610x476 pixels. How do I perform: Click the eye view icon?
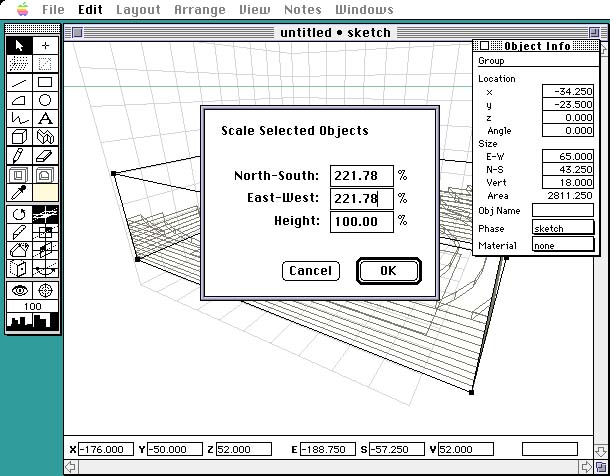tap(20, 289)
